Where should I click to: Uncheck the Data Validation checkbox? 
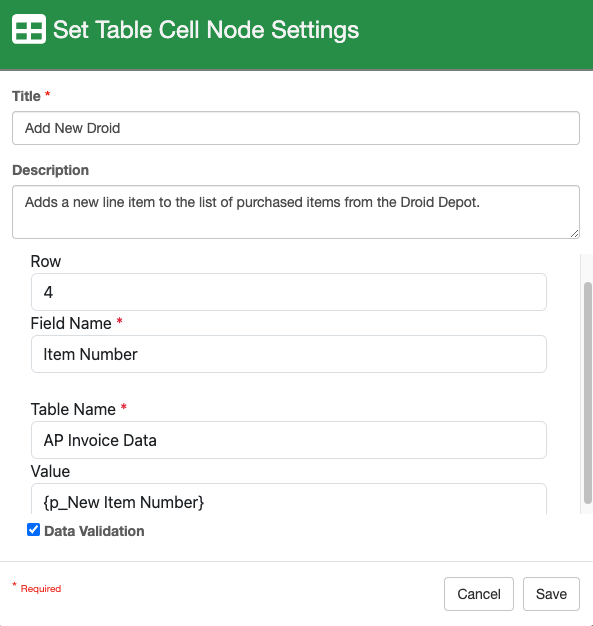[x=34, y=530]
